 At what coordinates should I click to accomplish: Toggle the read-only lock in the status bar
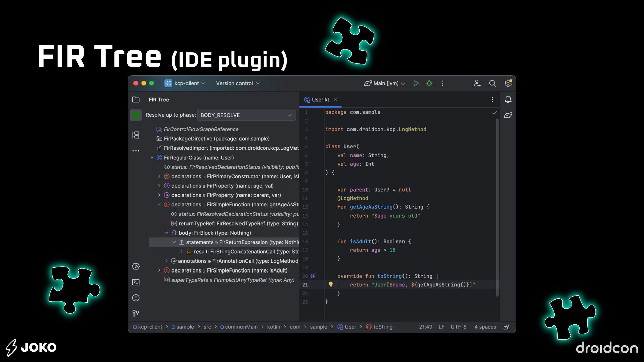coord(506,327)
